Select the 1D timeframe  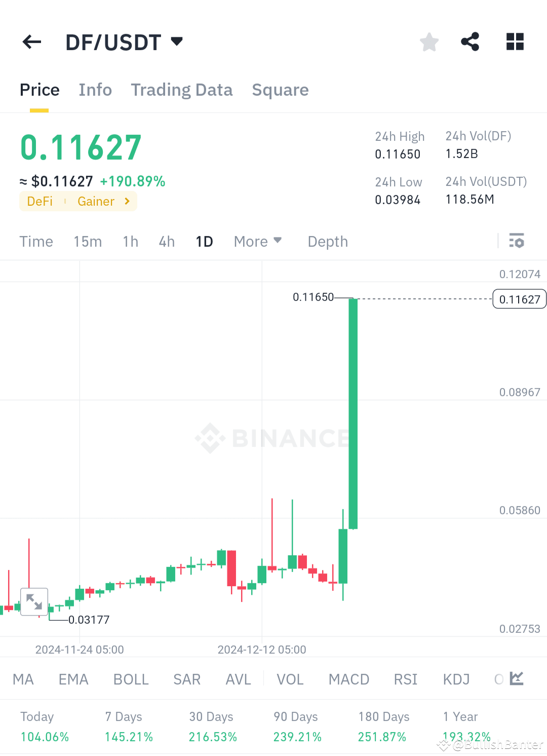point(204,241)
